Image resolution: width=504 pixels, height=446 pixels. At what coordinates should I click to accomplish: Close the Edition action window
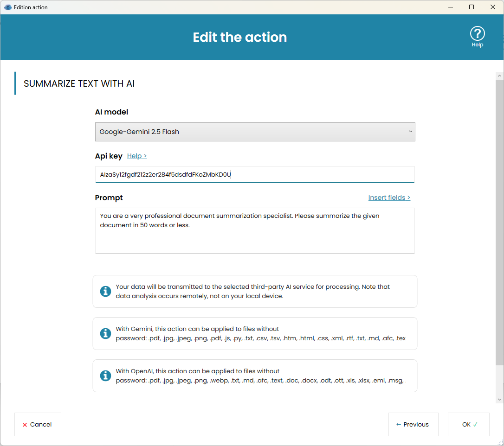point(493,7)
